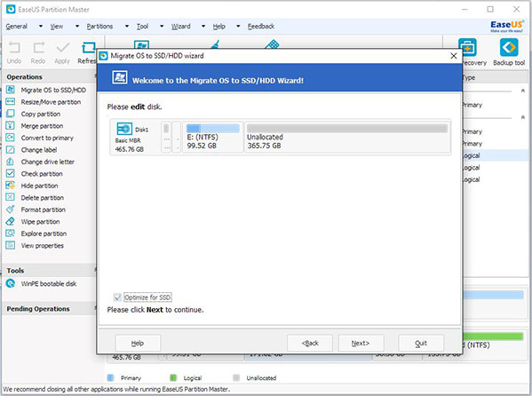
Task: Select Delete partition operation
Action: tap(43, 197)
